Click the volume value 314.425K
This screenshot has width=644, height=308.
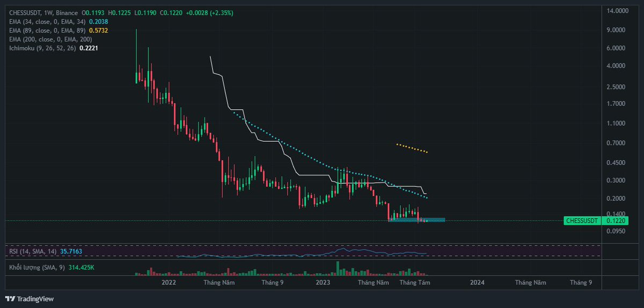tap(81, 267)
